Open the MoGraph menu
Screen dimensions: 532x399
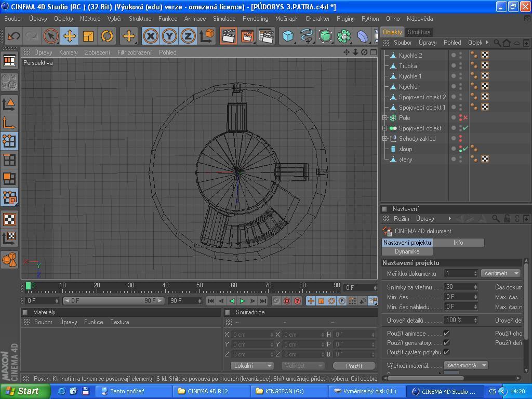click(x=287, y=19)
